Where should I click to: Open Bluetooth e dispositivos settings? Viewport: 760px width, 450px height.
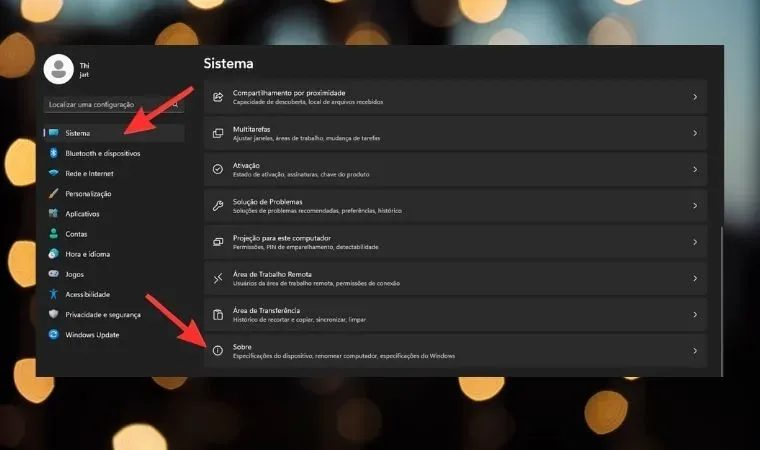pyautogui.click(x=114, y=153)
